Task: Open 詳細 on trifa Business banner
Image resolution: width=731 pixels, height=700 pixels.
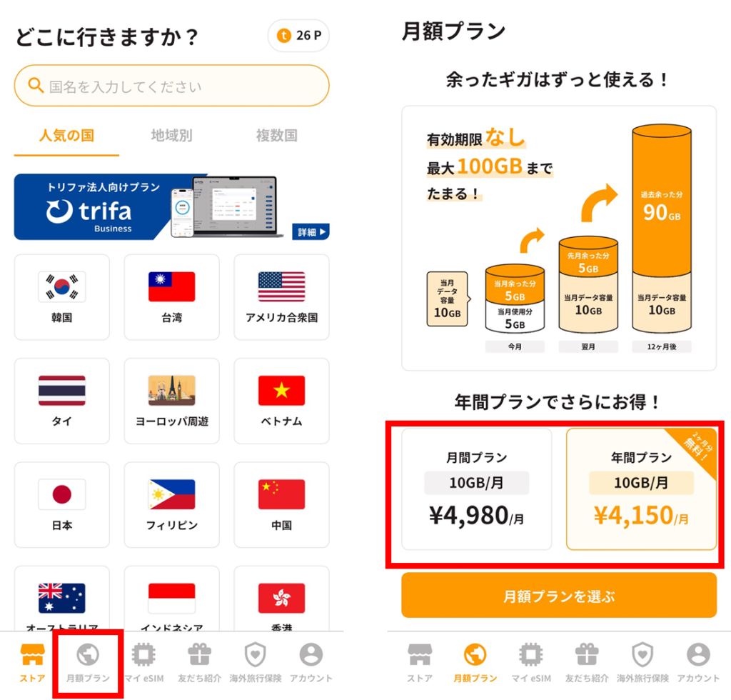Action: 311,231
